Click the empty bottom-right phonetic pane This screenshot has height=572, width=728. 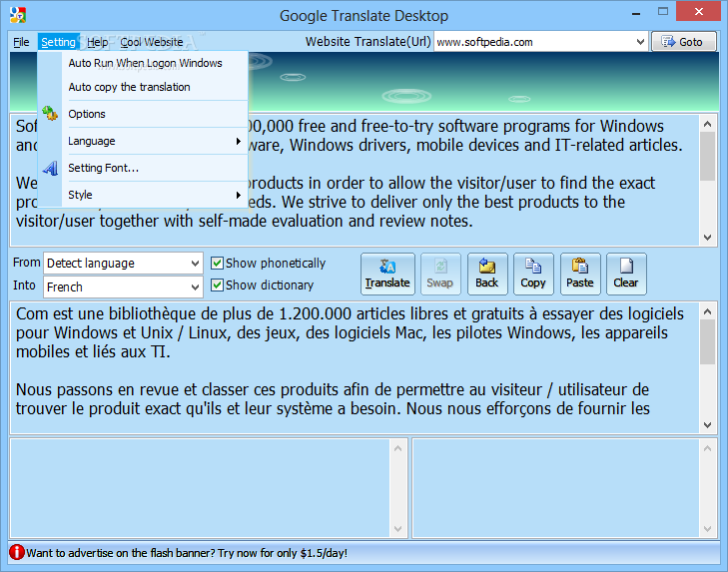click(556, 488)
